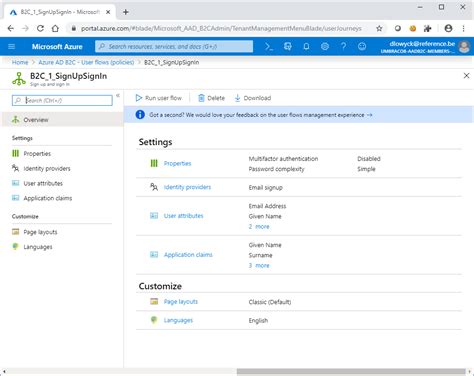This screenshot has height=376, width=474.
Task: Open a new browser tab
Action: [x=126, y=12]
